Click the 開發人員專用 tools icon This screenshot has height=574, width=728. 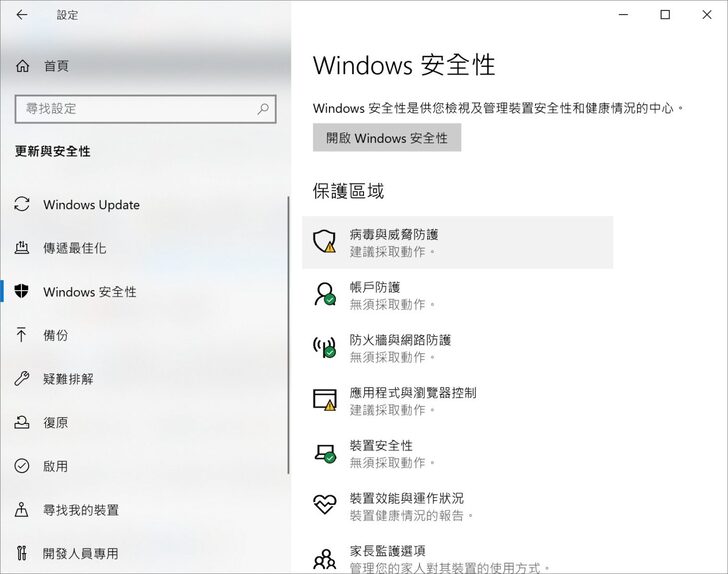(x=21, y=553)
